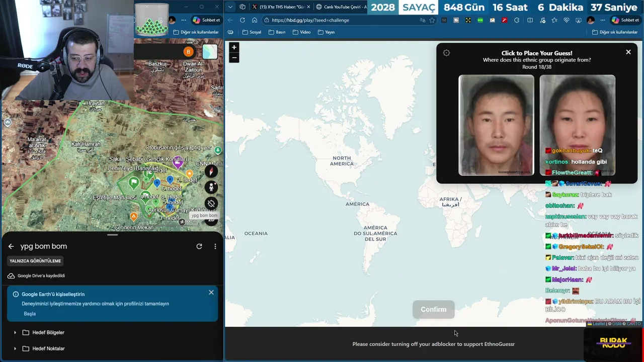Open the translate page icon
The image size is (644, 362).
422,20
